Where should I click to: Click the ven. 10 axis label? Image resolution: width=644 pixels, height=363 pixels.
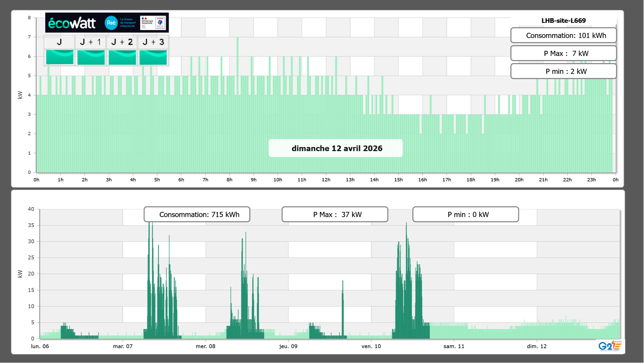click(x=371, y=346)
